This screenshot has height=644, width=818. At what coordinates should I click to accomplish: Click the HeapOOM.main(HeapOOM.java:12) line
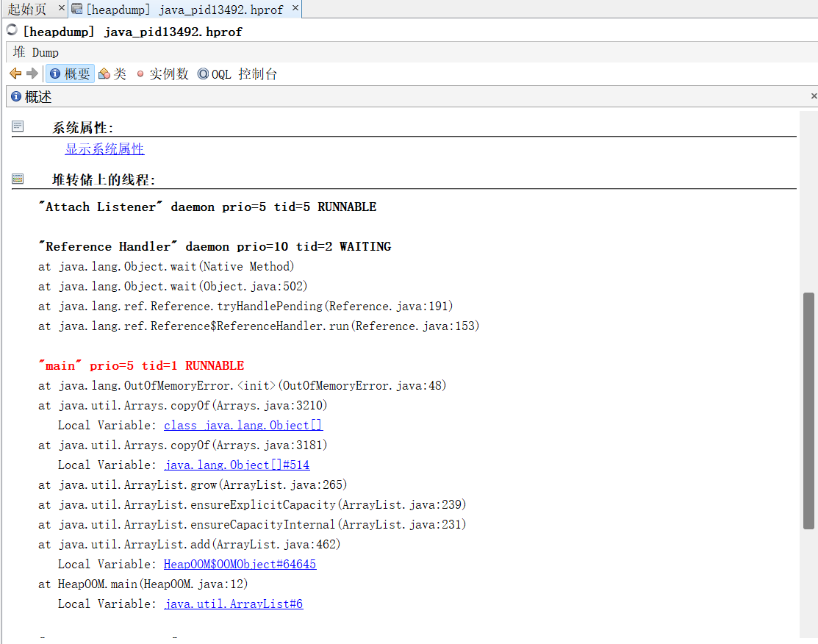tap(143, 584)
